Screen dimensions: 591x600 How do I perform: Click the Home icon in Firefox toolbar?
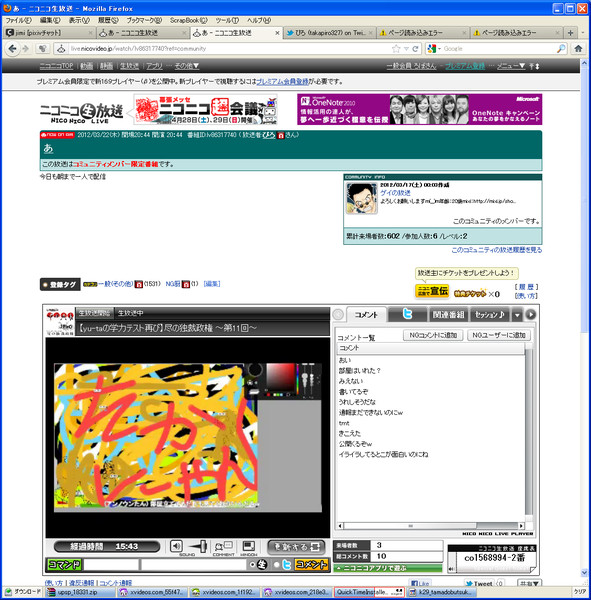tap(578, 49)
